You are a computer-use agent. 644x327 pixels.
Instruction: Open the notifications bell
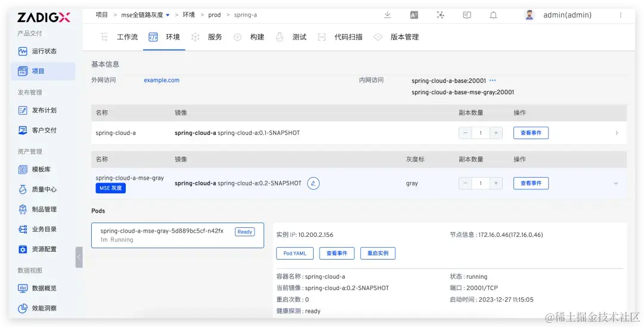click(493, 15)
